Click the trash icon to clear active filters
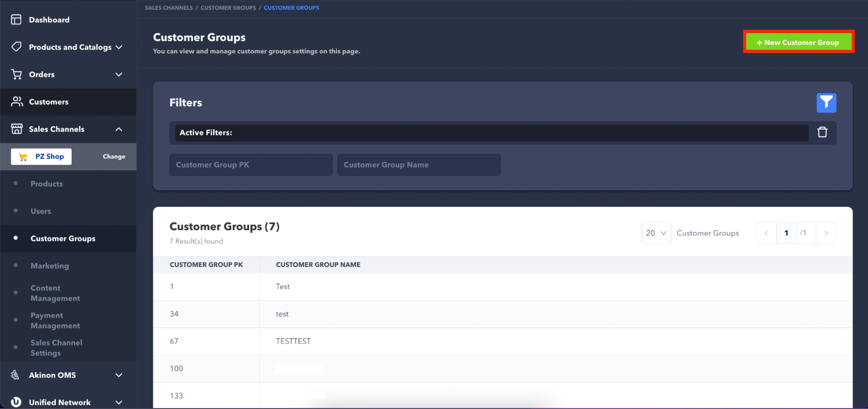 pos(822,132)
